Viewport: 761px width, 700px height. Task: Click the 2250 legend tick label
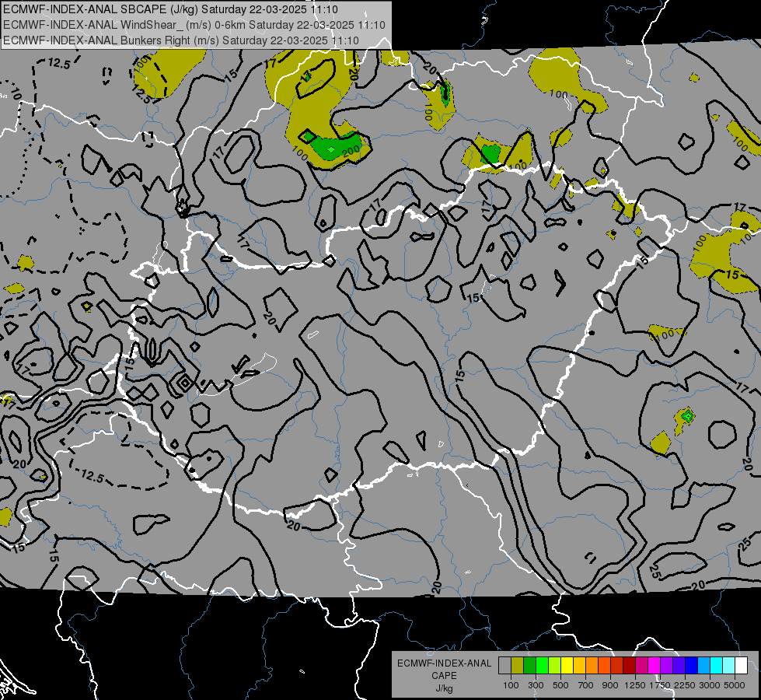684,685
